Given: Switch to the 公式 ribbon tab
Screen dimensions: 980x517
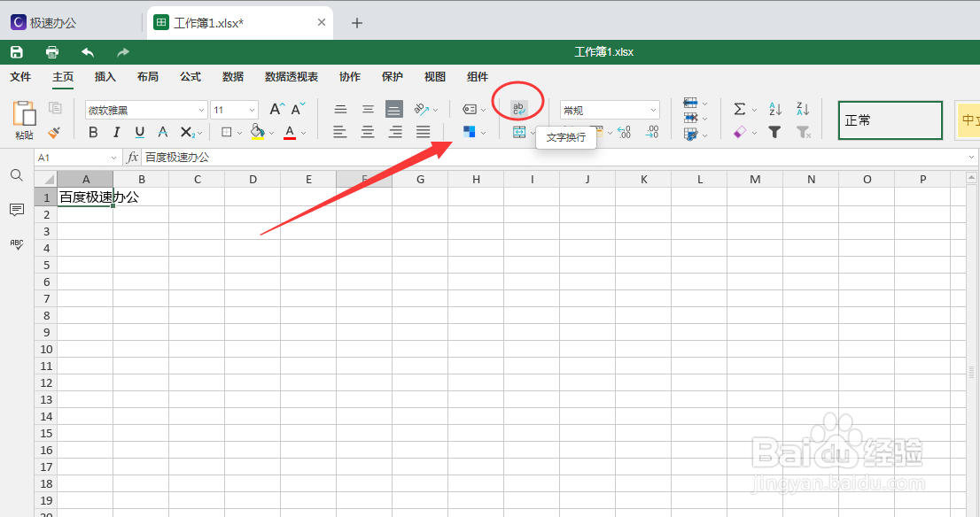Looking at the screenshot, I should click(x=190, y=77).
